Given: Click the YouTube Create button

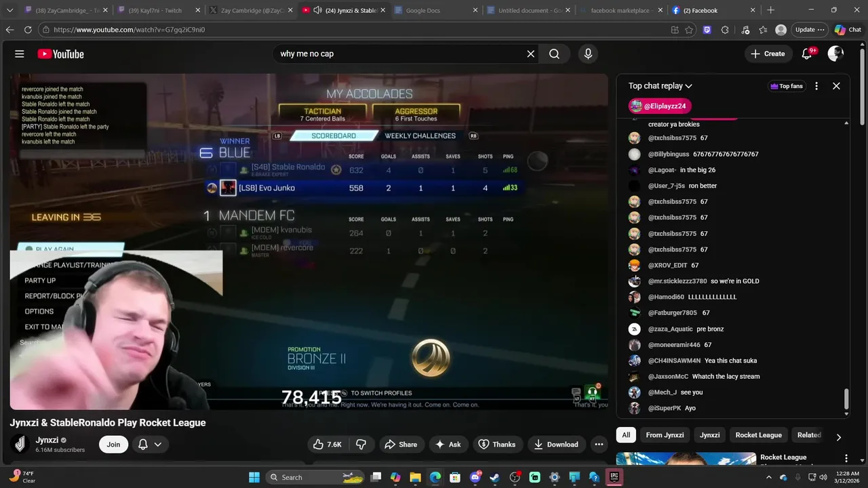Looking at the screenshot, I should tap(768, 54).
